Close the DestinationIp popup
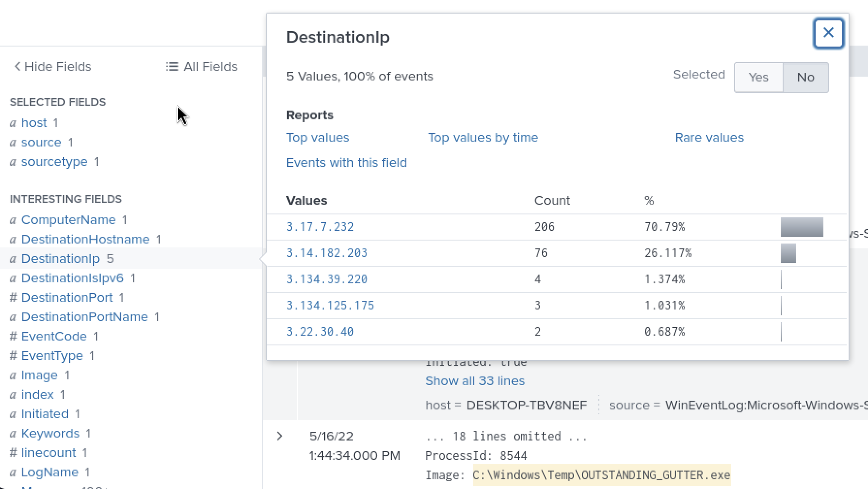This screenshot has width=868, height=489. 828,33
